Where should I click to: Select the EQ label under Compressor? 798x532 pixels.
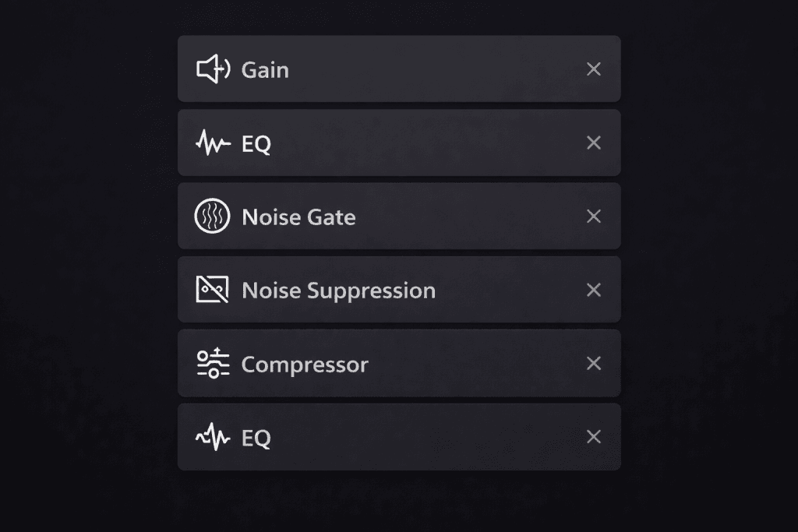coord(256,439)
